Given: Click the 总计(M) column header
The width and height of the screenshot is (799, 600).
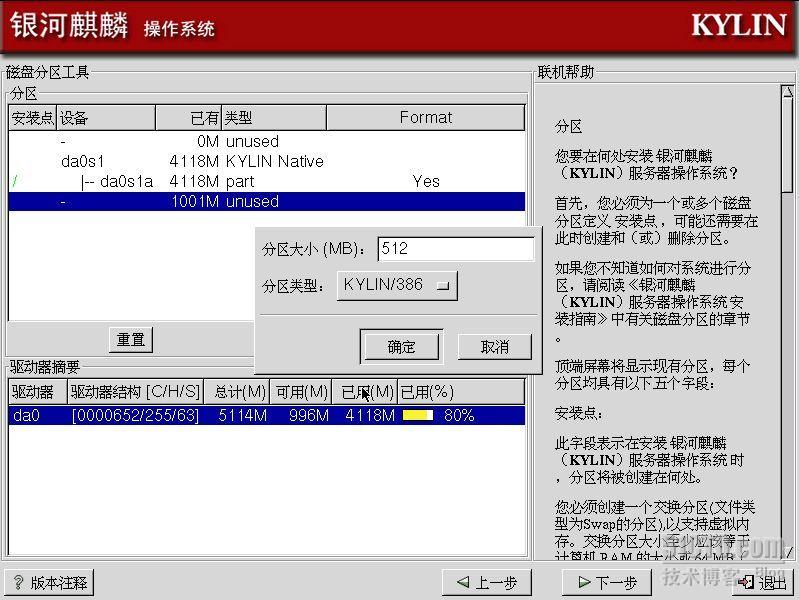Looking at the screenshot, I should pyautogui.click(x=236, y=392).
